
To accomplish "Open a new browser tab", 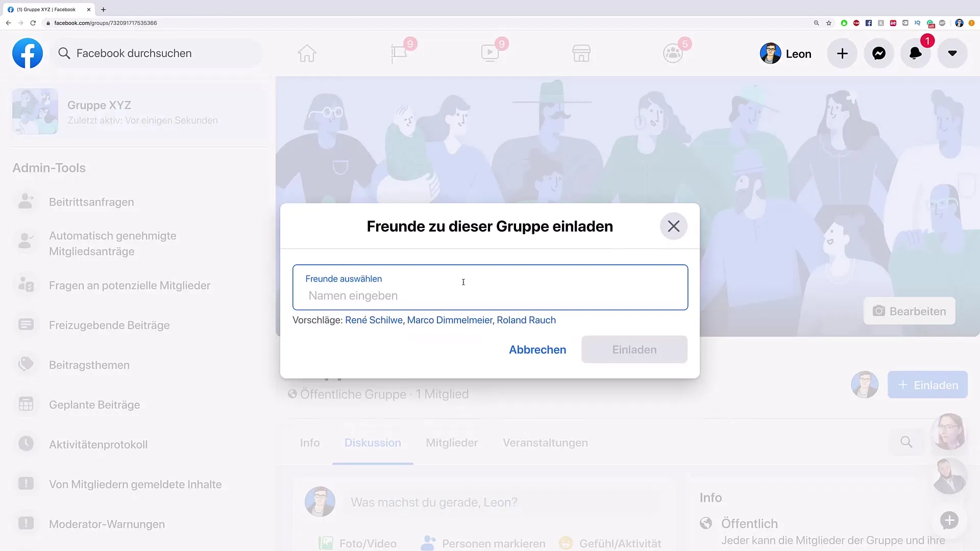I will tap(103, 9).
